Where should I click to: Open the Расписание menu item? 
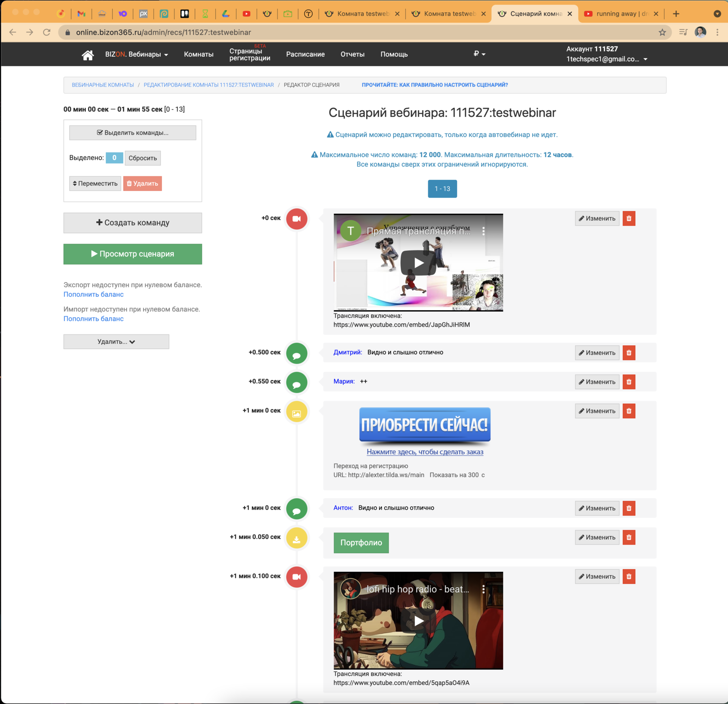point(305,55)
